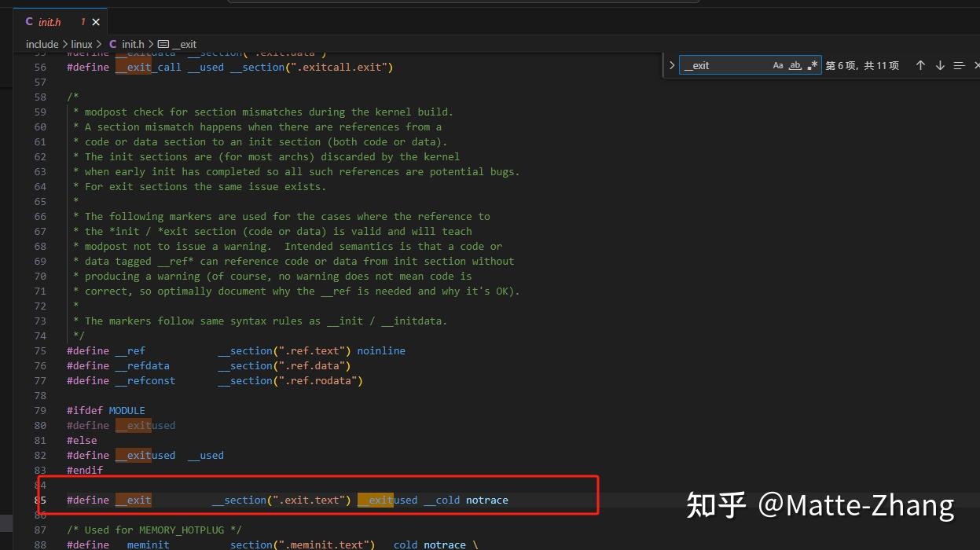Viewport: 980px width, 550px height.
Task: Jump to next search match arrow
Action: (x=939, y=65)
